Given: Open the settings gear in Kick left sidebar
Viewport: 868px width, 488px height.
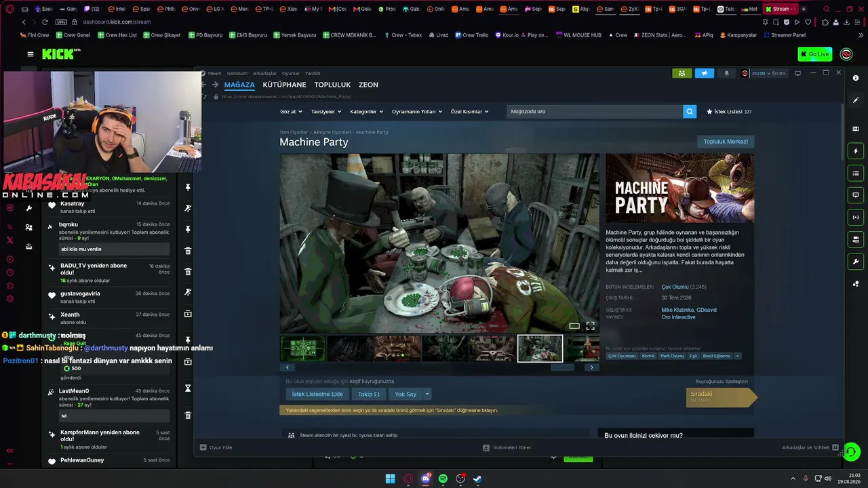Looking at the screenshot, I should (x=9, y=299).
